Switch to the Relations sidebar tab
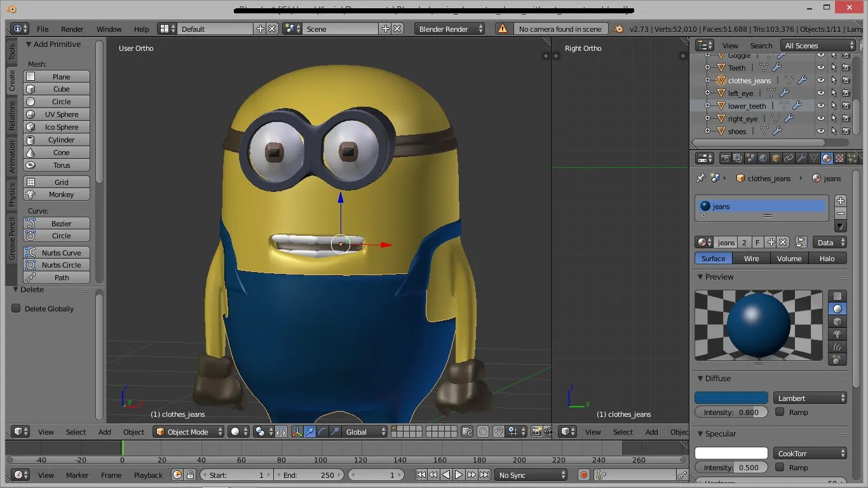 11,116
